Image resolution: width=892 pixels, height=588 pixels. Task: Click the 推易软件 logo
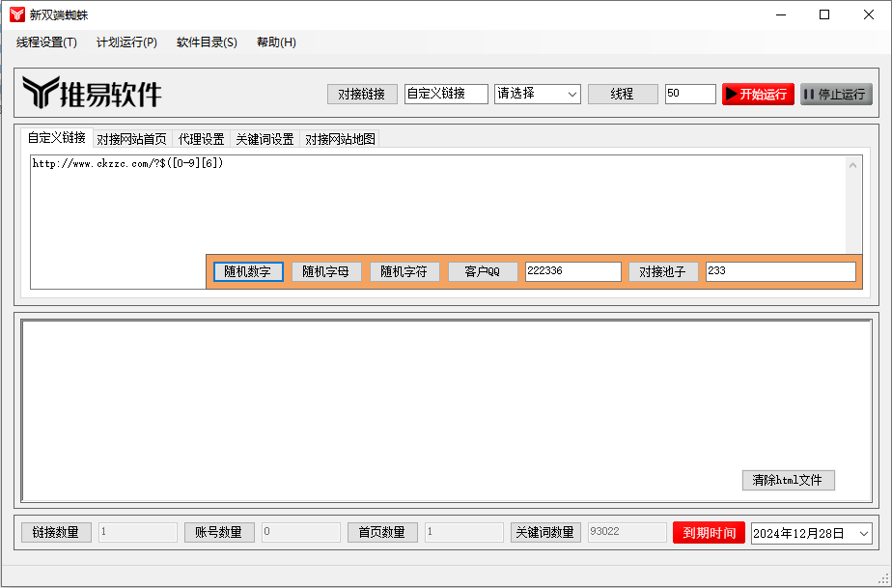93,94
